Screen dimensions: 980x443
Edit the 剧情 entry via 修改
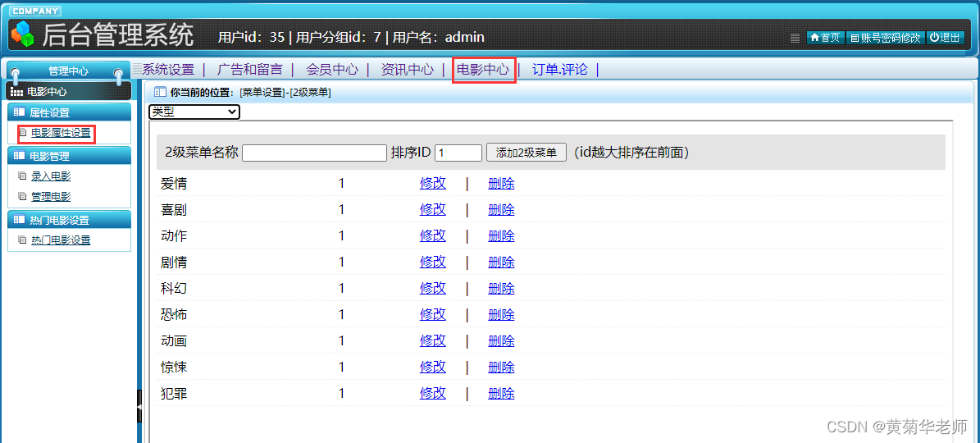click(433, 263)
